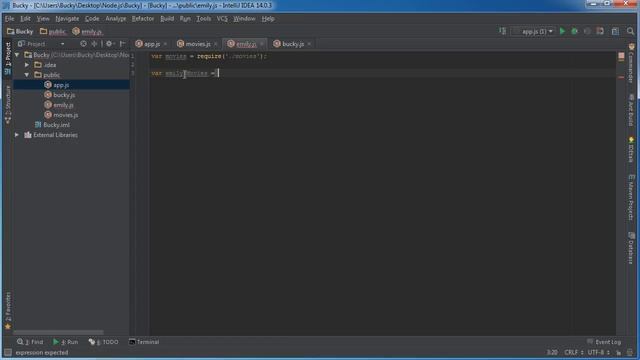The height and width of the screenshot is (360, 640).
Task: Click the Bucky breadcrumb in navigation bar
Action: pyautogui.click(x=20, y=31)
